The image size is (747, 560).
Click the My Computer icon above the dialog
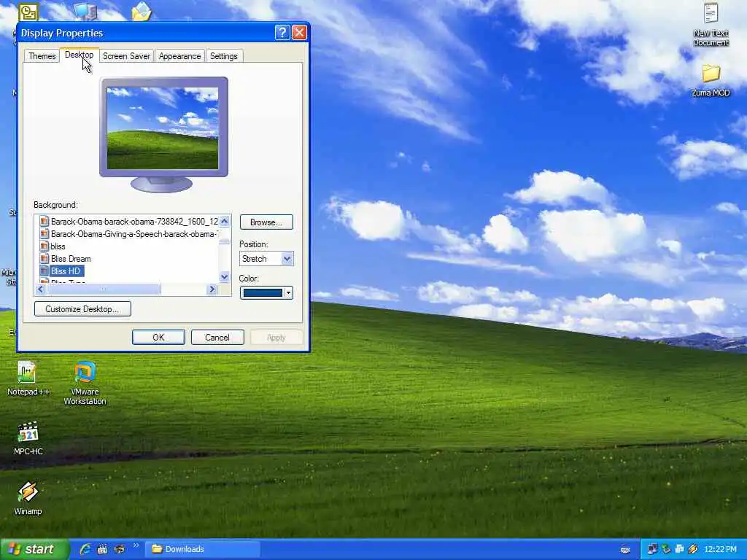86,12
